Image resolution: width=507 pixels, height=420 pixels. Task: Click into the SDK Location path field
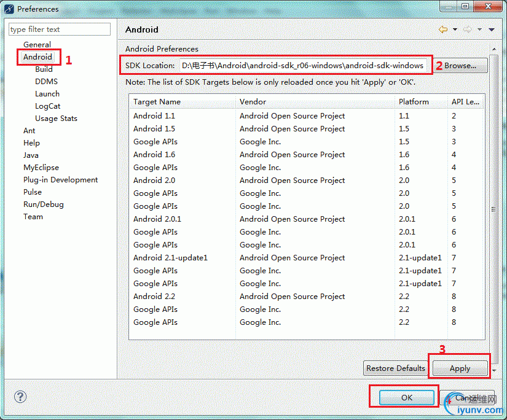click(x=302, y=66)
